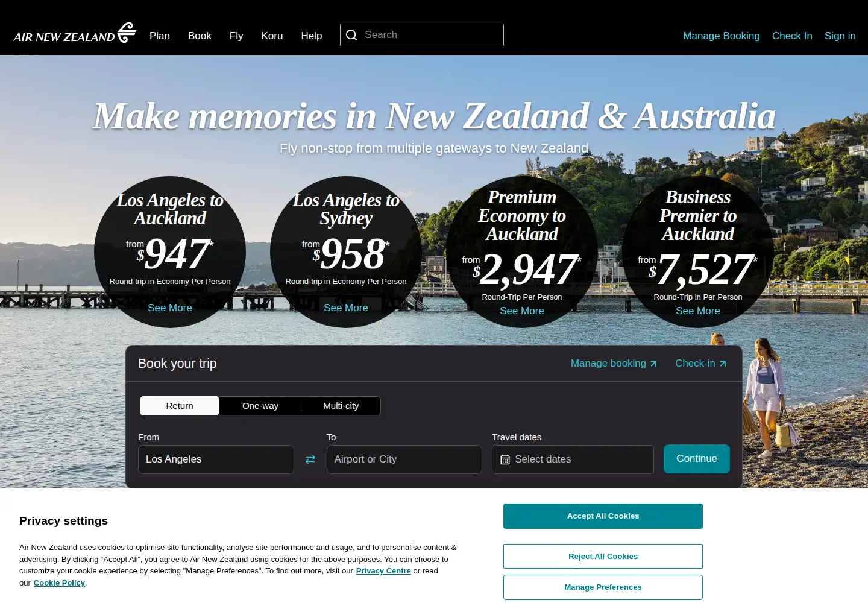See More for Business Premier to Auckland
The image size is (868, 603).
698,311
